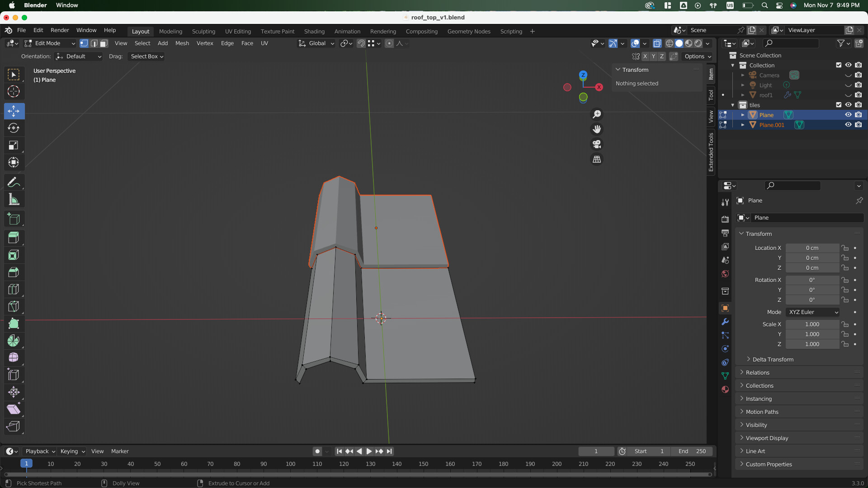Switch perspective/orthographic grid icon

(597, 159)
